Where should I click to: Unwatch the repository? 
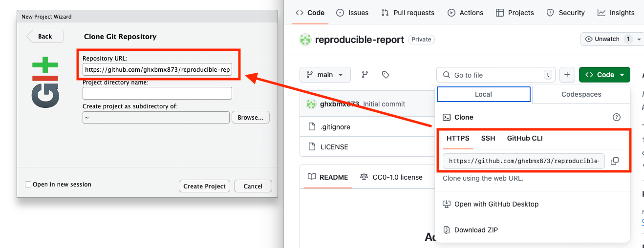pos(607,39)
